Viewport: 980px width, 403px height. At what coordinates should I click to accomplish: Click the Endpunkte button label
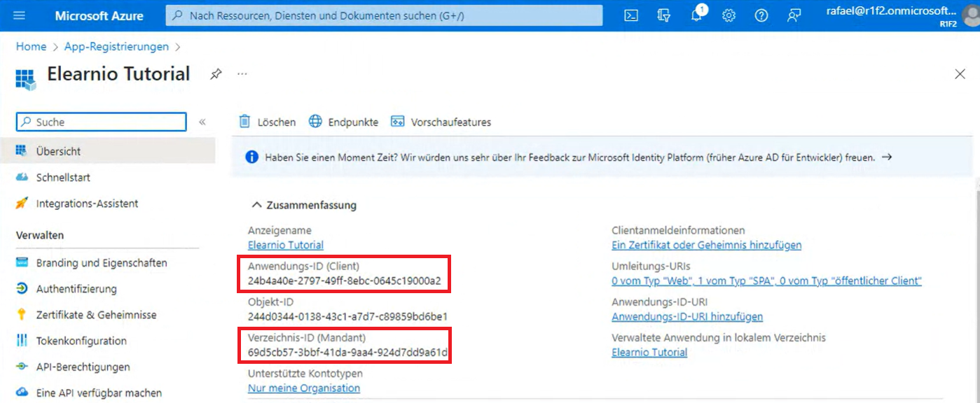(x=353, y=122)
